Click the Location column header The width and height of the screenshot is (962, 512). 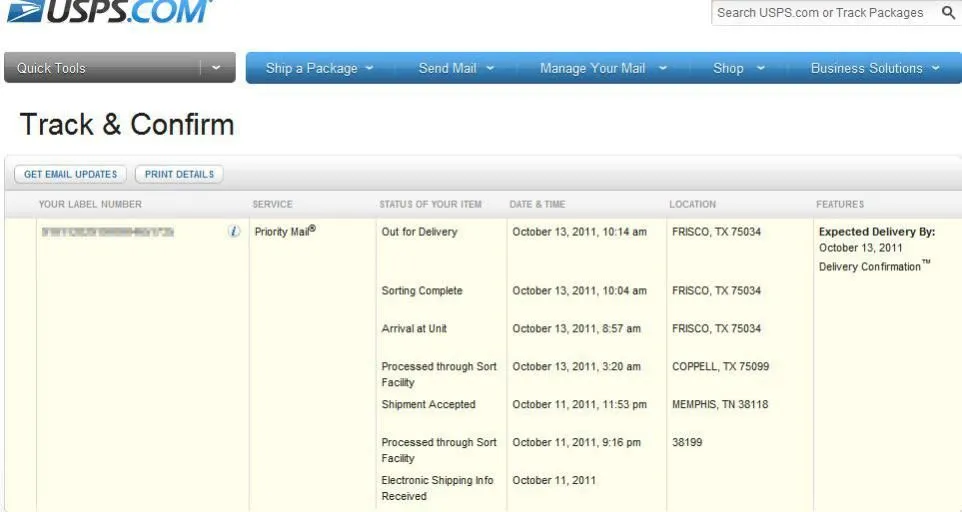pos(692,204)
